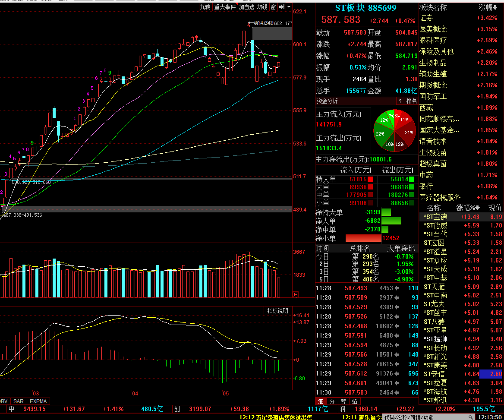Add the stock with 加自选
Viewport: 504px width, 420px height.
pos(246,7)
